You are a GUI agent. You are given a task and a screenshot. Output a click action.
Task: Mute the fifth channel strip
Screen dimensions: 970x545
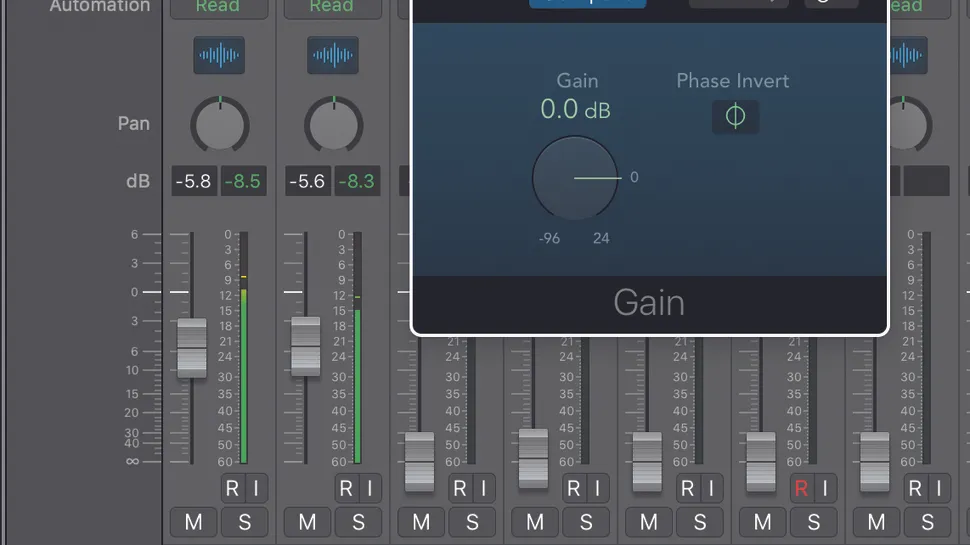click(649, 522)
